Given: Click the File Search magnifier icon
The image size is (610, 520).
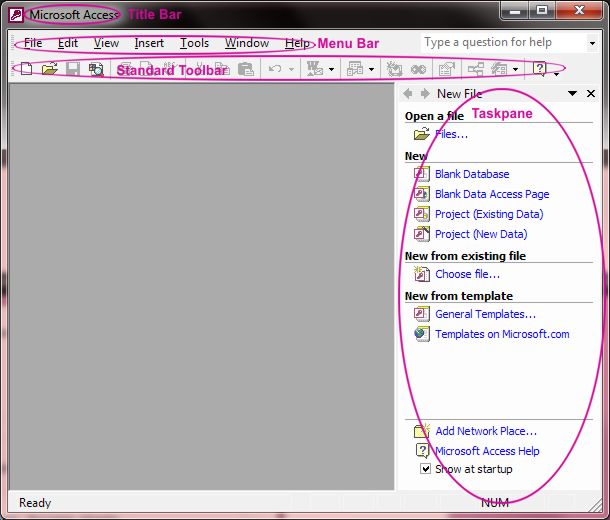Looking at the screenshot, I should point(96,69).
